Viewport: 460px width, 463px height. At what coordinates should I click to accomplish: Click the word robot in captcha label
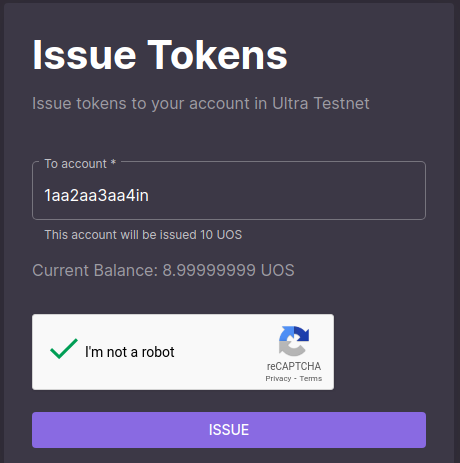click(x=158, y=352)
